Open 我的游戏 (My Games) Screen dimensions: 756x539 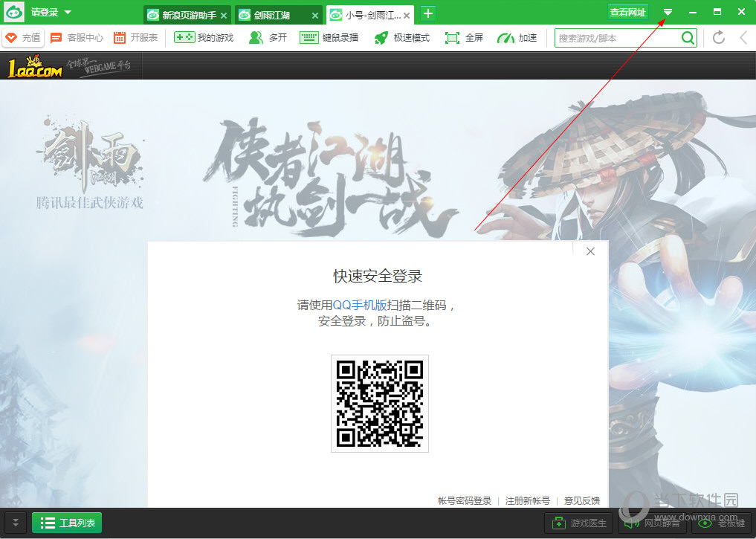click(x=203, y=37)
